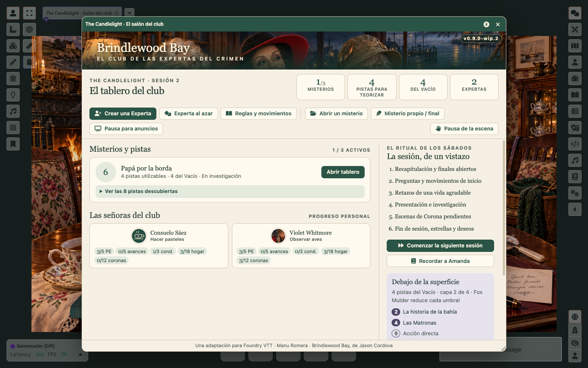Open the Lighting controls (bulb icon)
Image resolution: width=588 pixels, height=368 pixels.
[x=13, y=95]
